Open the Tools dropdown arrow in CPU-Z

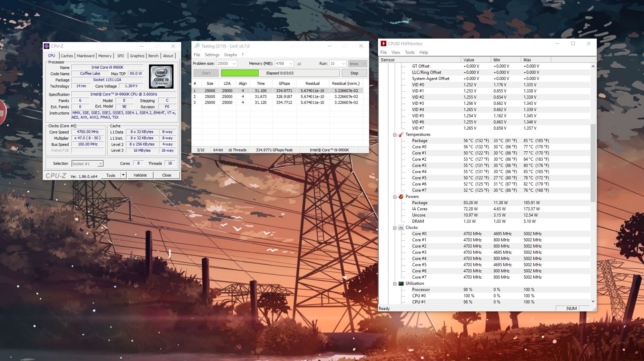(x=123, y=175)
